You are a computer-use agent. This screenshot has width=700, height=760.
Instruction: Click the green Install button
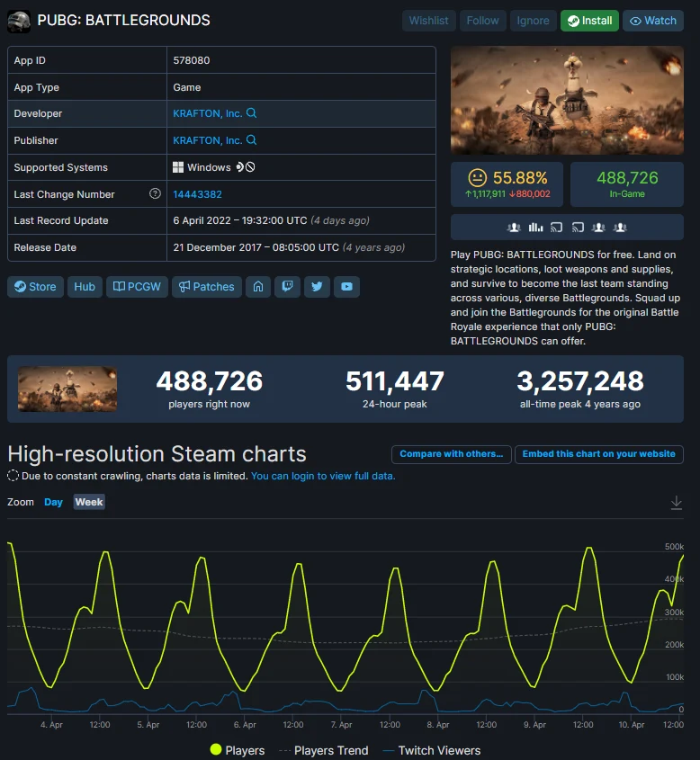pyautogui.click(x=589, y=21)
